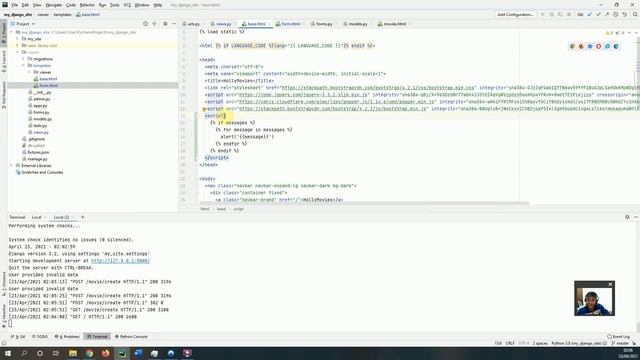This screenshot has height=360, width=640.
Task: Open the Help menu
Action: click(158, 5)
